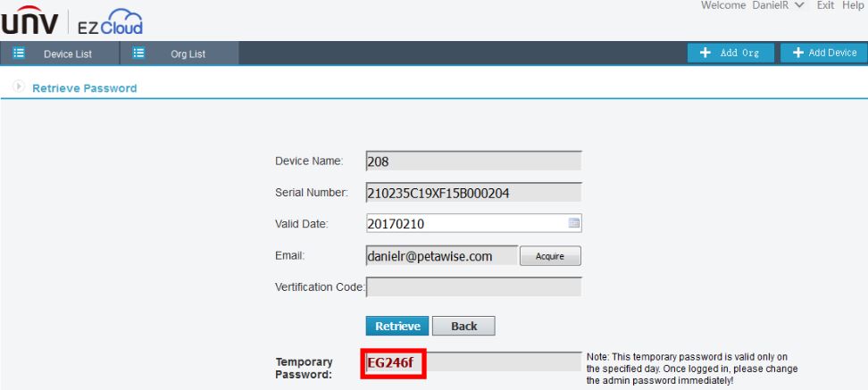Click the list icon beside Org List
Screen dimensions: 868x390
(x=138, y=54)
